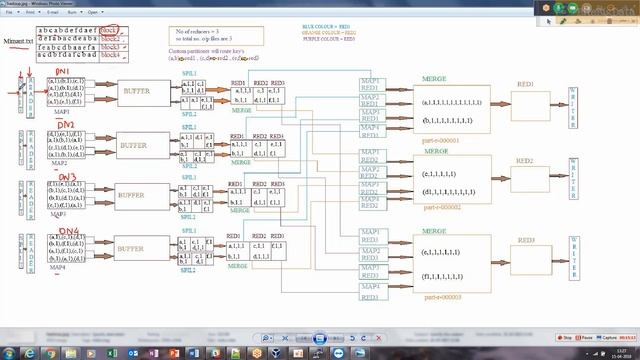The width and height of the screenshot is (640, 360).
Task: Expand the File menu dropdown arrow
Action: (x=18, y=12)
